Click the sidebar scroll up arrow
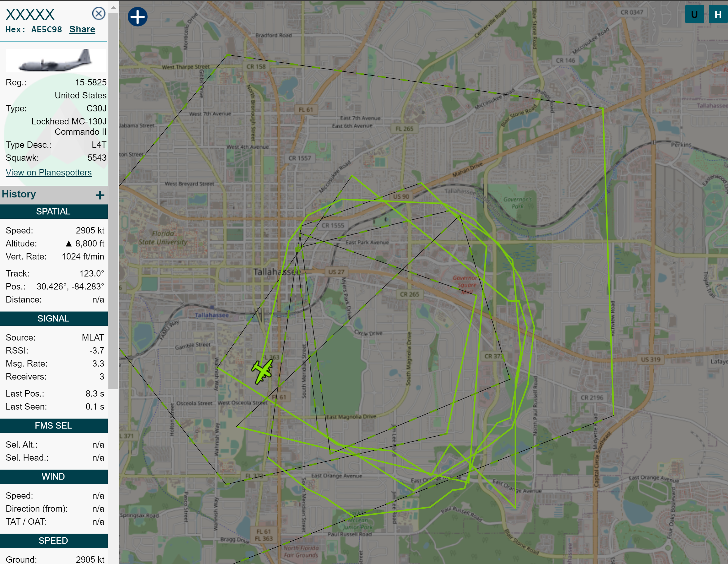 (x=113, y=7)
